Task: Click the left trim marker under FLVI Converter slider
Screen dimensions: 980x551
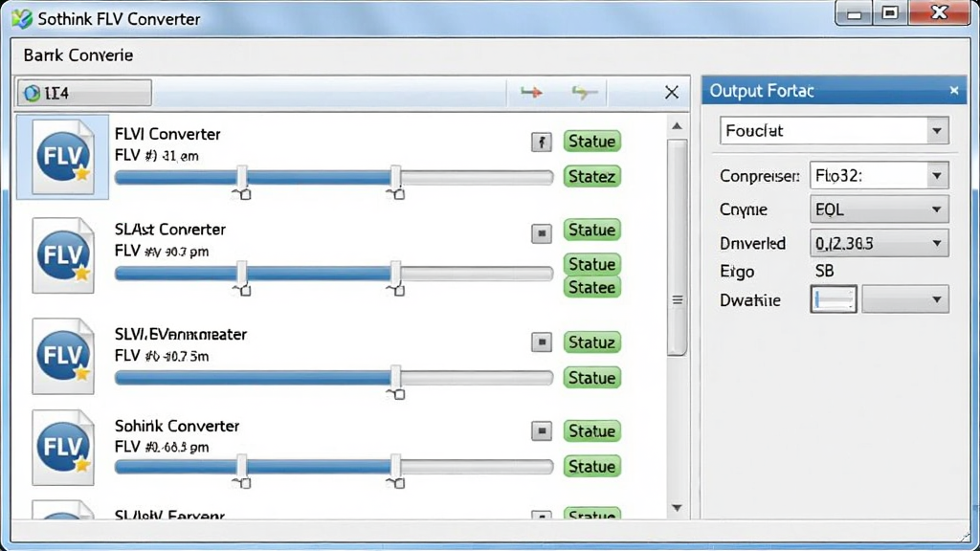Action: click(242, 194)
